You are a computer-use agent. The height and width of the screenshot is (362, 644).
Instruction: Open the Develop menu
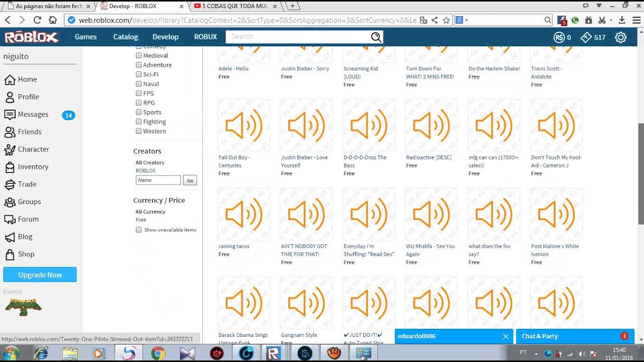pyautogui.click(x=166, y=37)
